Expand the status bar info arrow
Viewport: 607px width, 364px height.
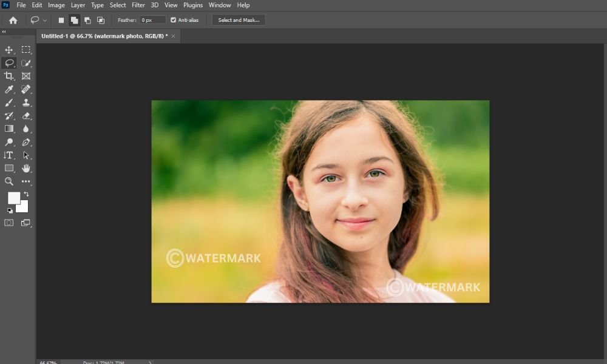(x=150, y=362)
